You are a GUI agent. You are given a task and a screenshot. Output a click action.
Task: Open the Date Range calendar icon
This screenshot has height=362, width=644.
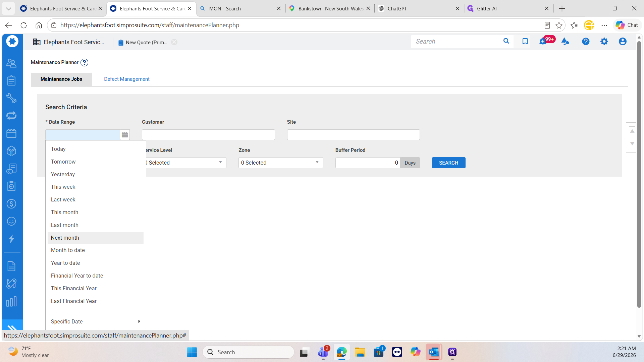click(x=125, y=135)
